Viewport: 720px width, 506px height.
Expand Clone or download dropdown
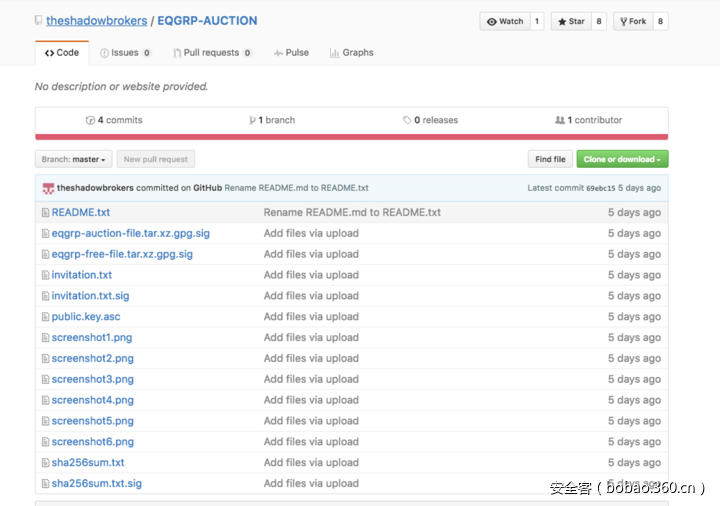(x=622, y=159)
